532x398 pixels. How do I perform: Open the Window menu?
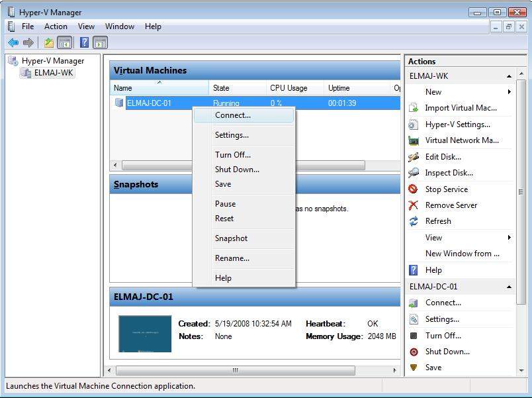click(119, 26)
